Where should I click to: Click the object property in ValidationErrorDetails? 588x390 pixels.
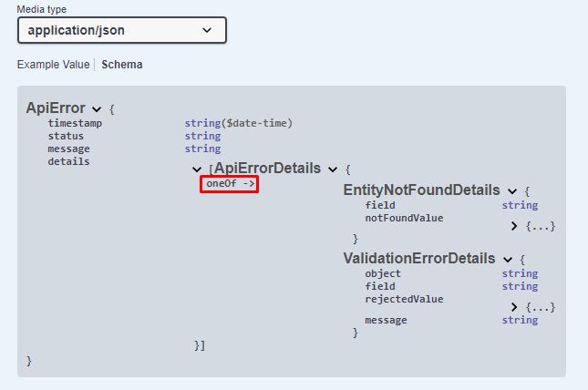[x=383, y=273]
